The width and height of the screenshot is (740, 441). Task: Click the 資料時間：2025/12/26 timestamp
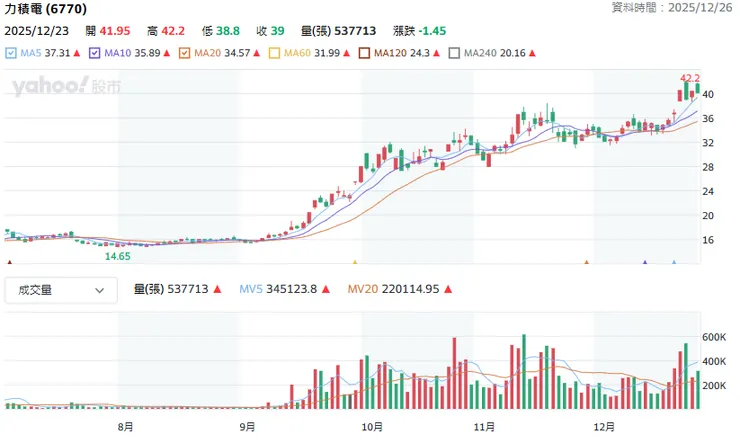click(672, 8)
